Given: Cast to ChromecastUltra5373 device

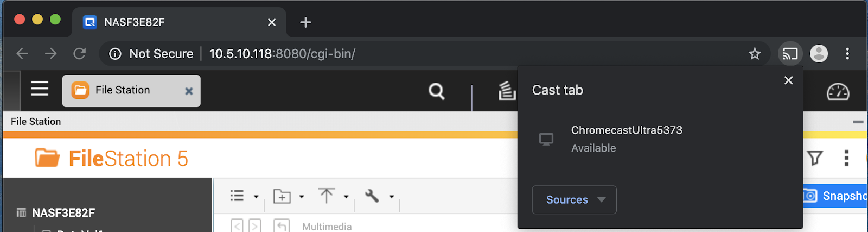Looking at the screenshot, I should 627,139.
